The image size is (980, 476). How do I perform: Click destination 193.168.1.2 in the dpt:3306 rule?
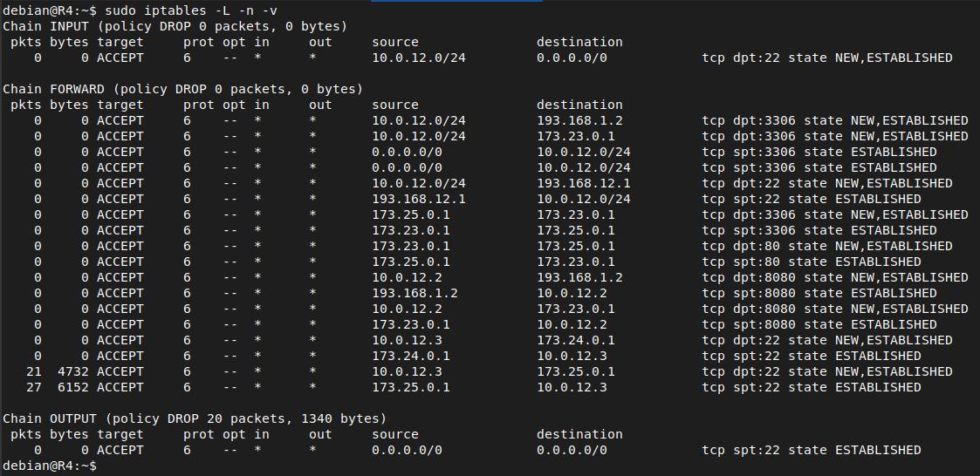coord(579,120)
